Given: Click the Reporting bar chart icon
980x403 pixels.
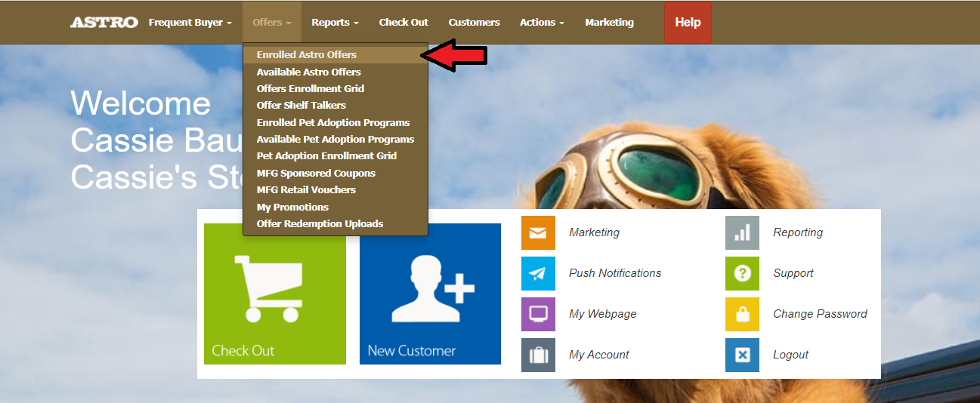Looking at the screenshot, I should click(x=742, y=232).
